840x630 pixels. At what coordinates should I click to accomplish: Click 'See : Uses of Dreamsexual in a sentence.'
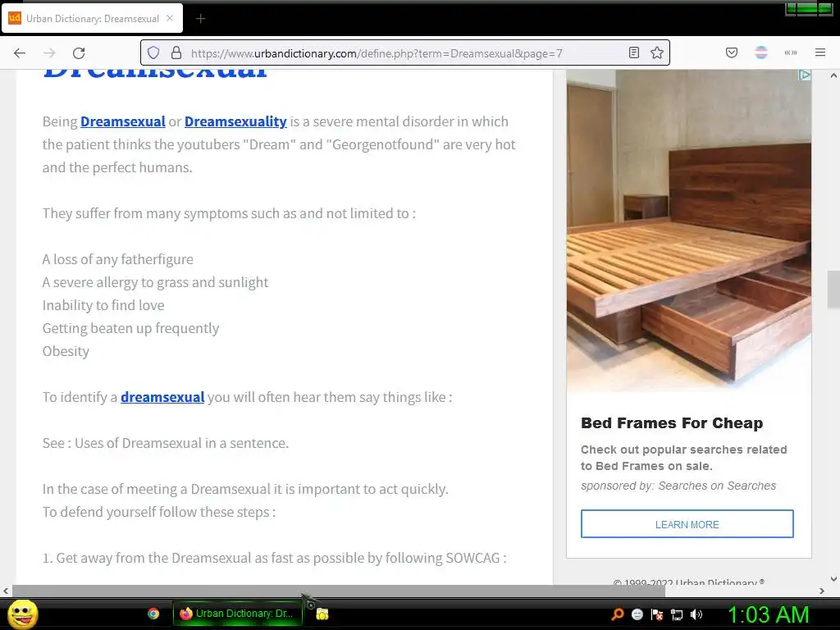pos(166,443)
